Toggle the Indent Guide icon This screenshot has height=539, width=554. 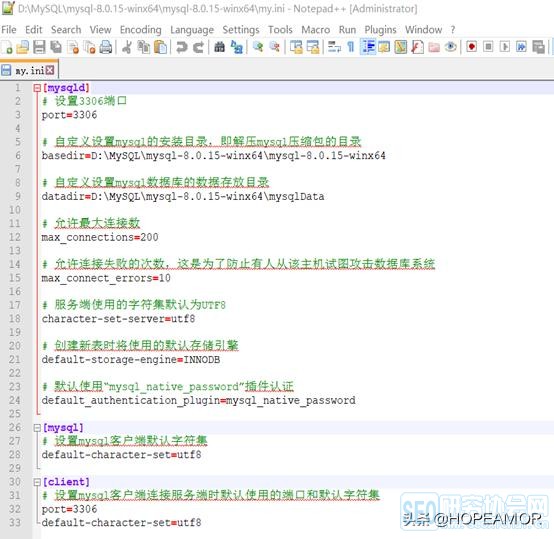click(x=368, y=47)
